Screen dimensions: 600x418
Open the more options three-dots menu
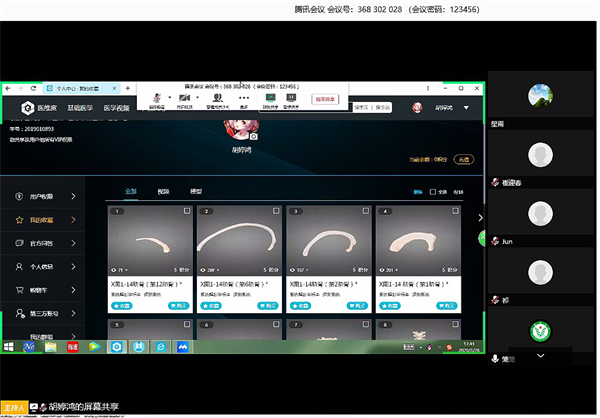point(244,98)
